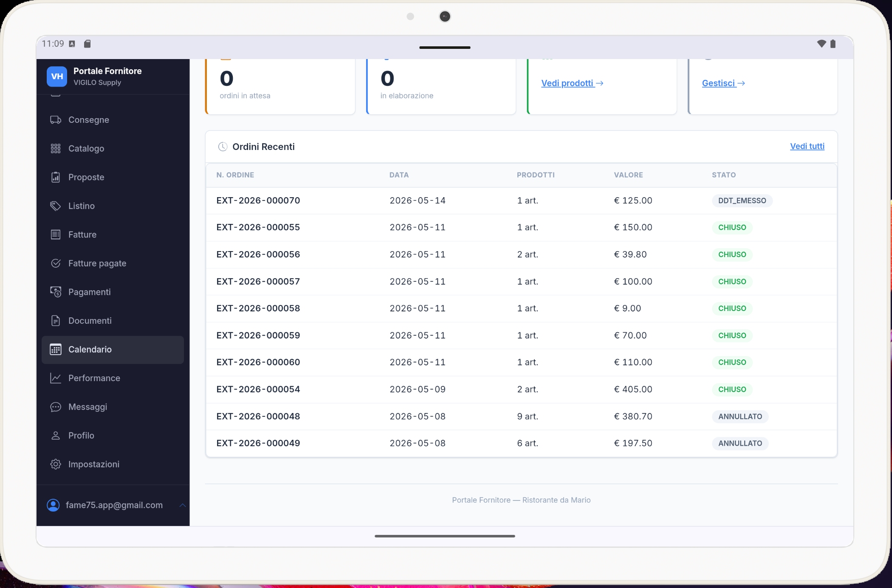The image size is (892, 588).
Task: Open order EXT-2026-000070 row
Action: [521, 201]
